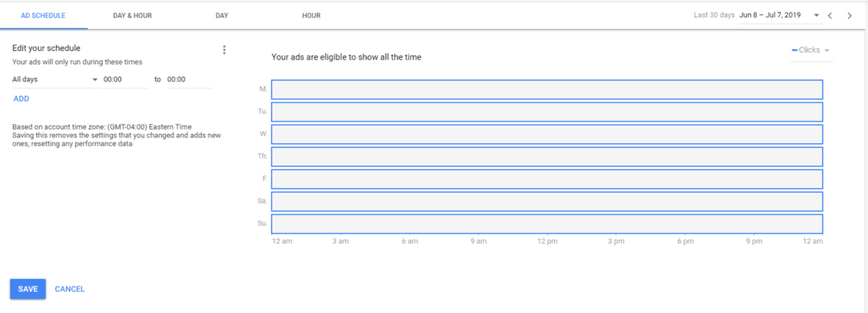Click the 12 pm axis label

coord(547,242)
